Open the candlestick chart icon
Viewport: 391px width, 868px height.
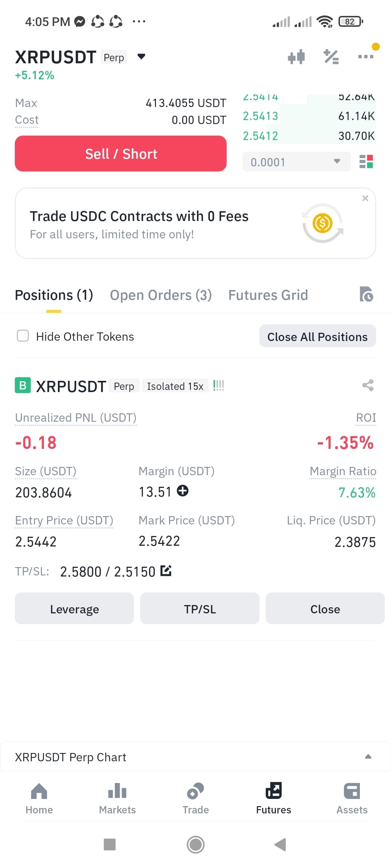[x=296, y=57]
